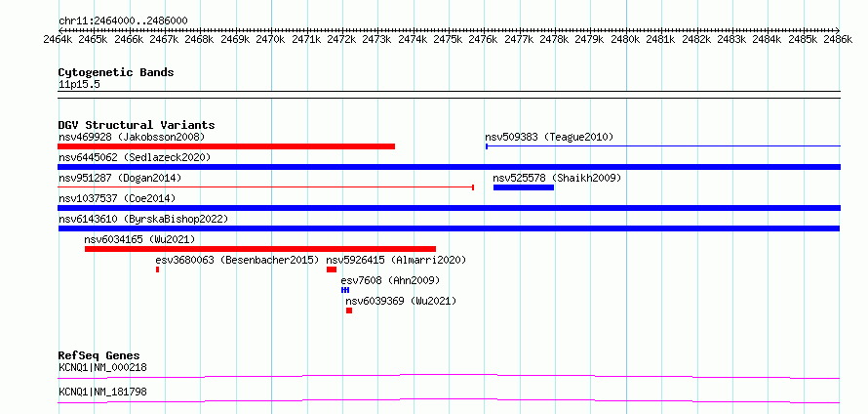The image size is (868, 414).
Task: Click the KCNQ1|NM_000218 gene label
Action: click(x=102, y=367)
